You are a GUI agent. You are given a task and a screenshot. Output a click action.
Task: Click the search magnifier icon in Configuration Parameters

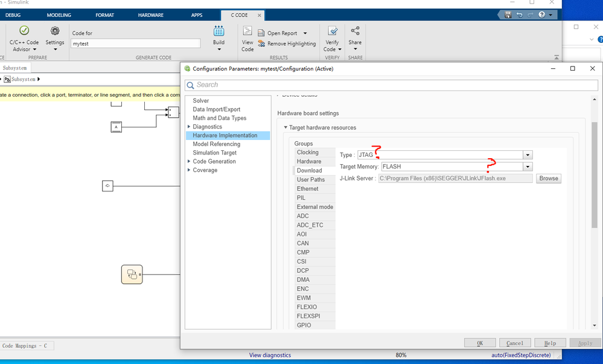point(190,85)
